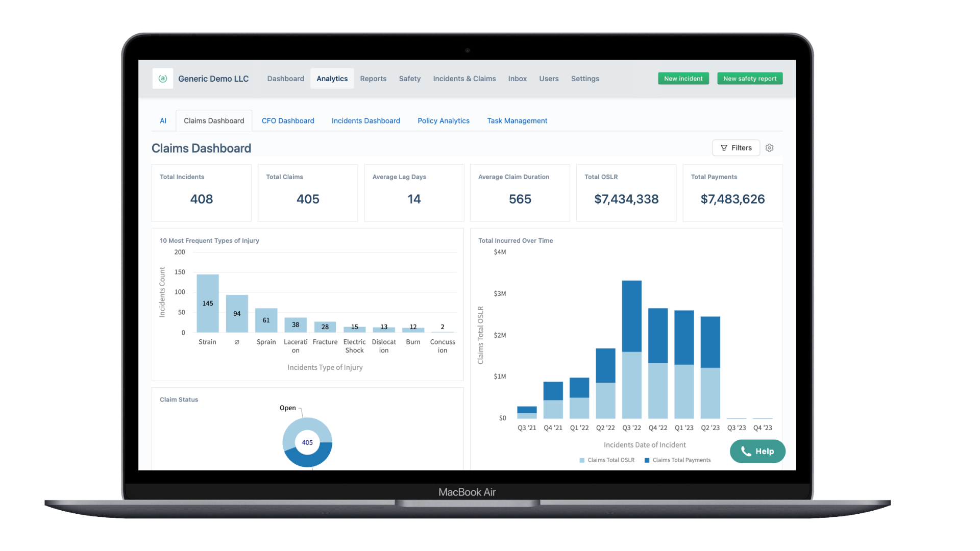Click the Strain bar showing 145
The height and width of the screenshot is (551, 980).
coord(208,304)
